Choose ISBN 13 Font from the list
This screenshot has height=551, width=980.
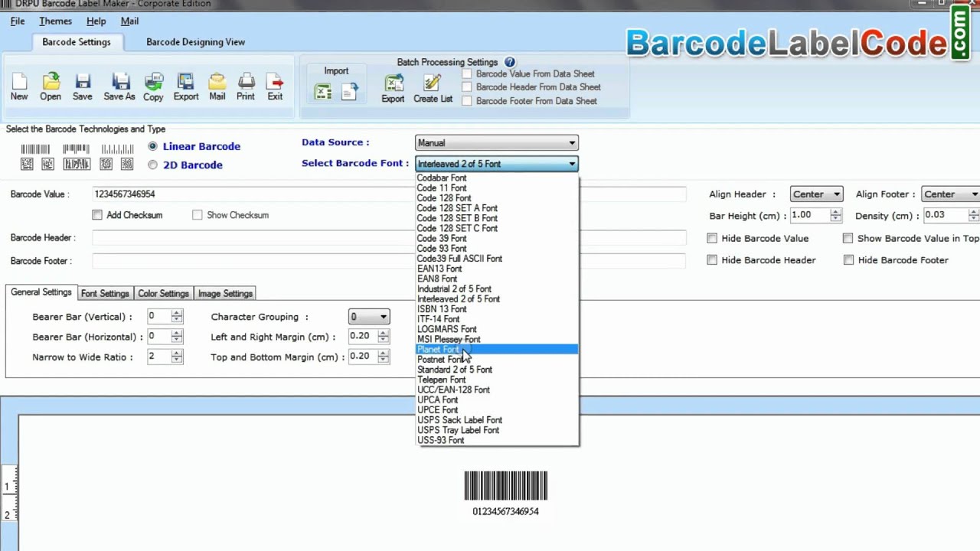tap(497, 309)
